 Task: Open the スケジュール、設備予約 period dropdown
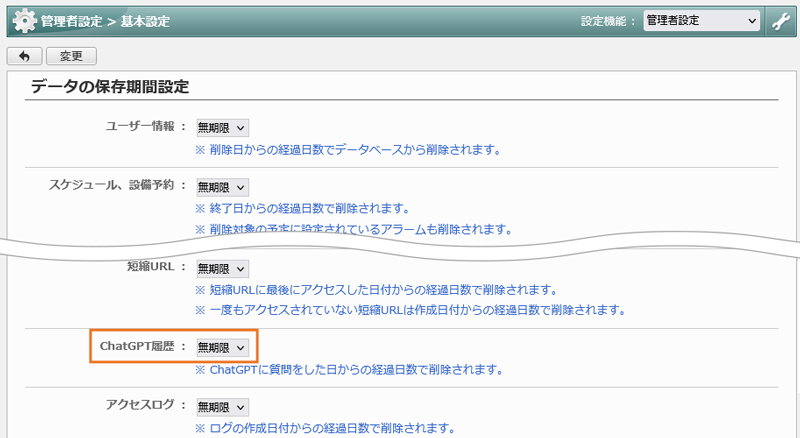tap(221, 186)
